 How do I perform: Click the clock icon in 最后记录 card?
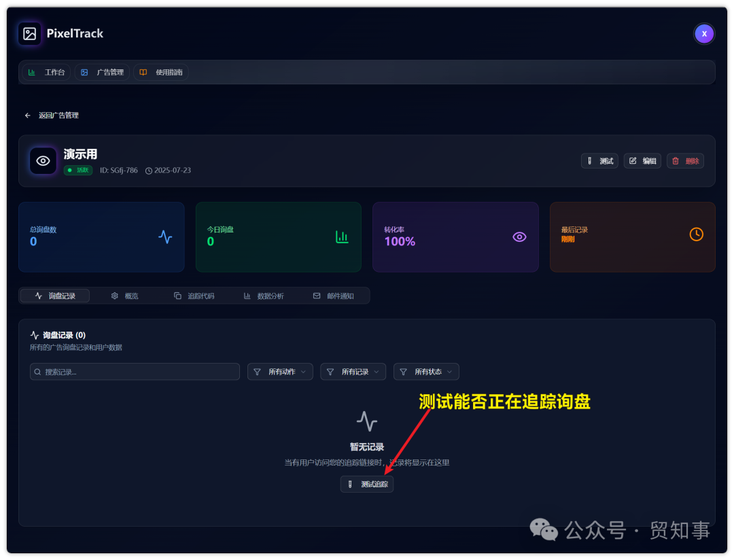[696, 234]
